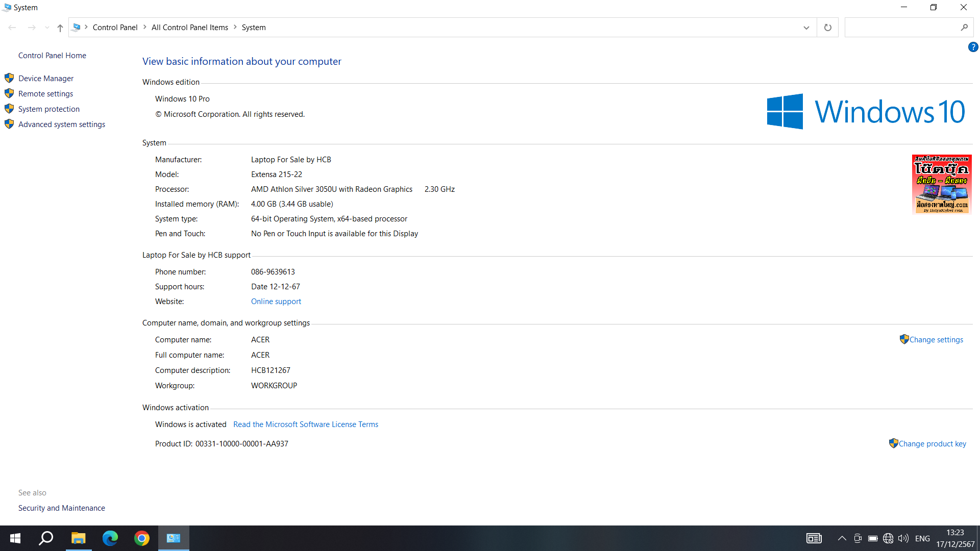This screenshot has width=980, height=551.
Task: Launch Microsoft Edge from taskbar
Action: [110, 538]
